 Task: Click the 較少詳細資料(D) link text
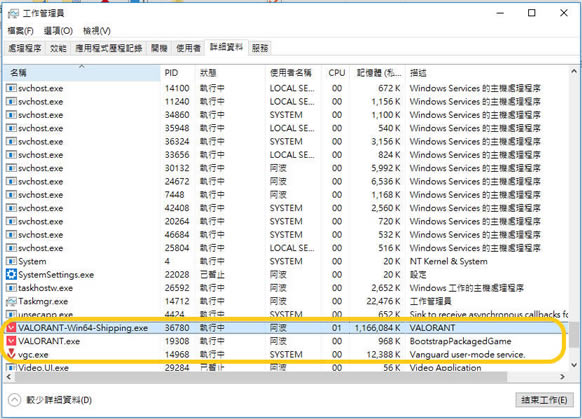click(59, 400)
